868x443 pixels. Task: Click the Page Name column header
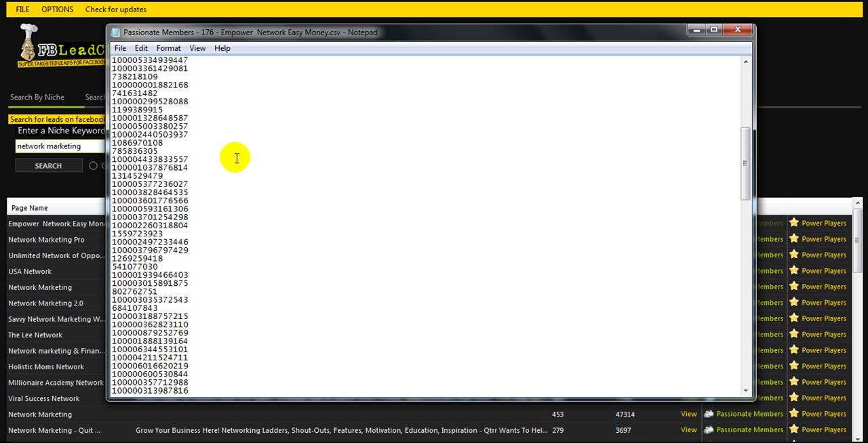tap(29, 208)
